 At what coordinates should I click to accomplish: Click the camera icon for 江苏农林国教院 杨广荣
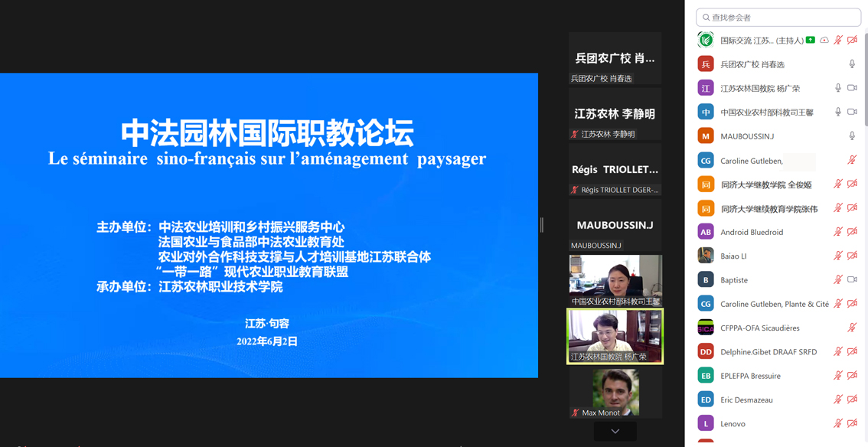(852, 88)
